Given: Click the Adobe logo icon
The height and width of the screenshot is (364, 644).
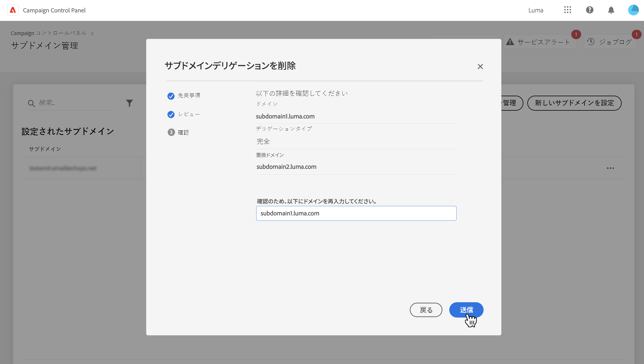Looking at the screenshot, I should 13,10.
